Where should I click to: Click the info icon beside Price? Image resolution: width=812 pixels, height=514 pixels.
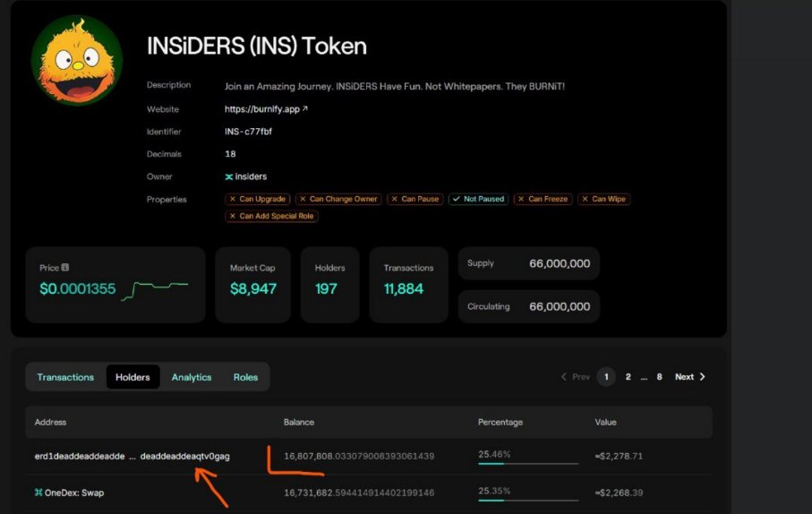(x=64, y=268)
